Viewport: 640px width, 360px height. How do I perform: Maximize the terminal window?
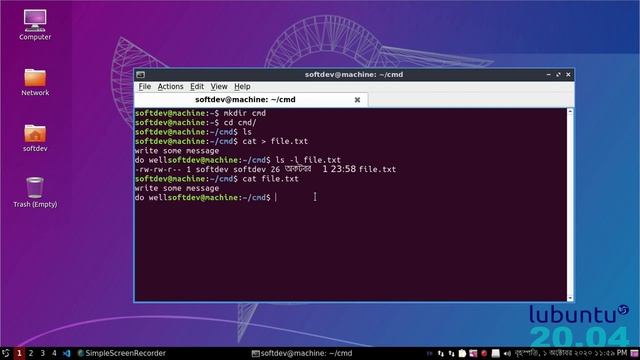click(558, 75)
